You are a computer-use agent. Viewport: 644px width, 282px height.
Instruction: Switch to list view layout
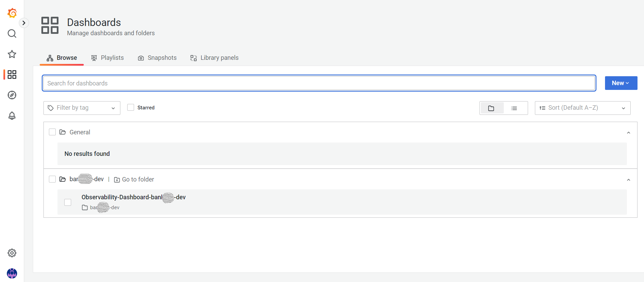(514, 108)
